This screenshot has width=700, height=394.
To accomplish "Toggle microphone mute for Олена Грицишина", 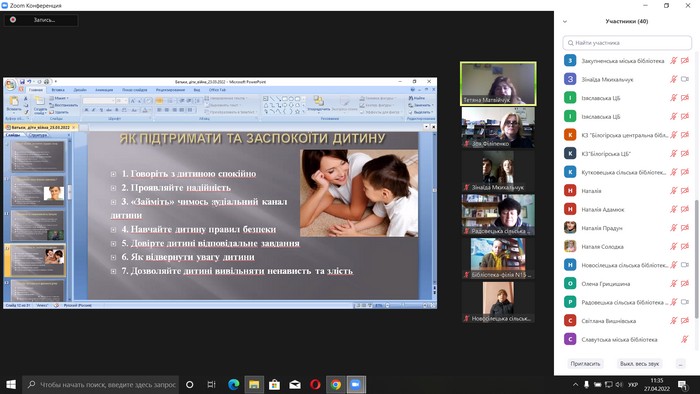I will [x=674, y=284].
